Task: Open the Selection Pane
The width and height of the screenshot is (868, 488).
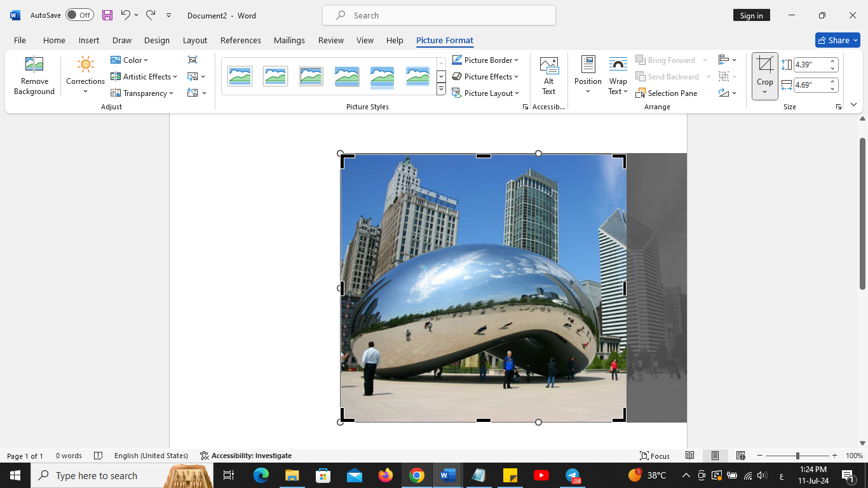Action: click(667, 93)
